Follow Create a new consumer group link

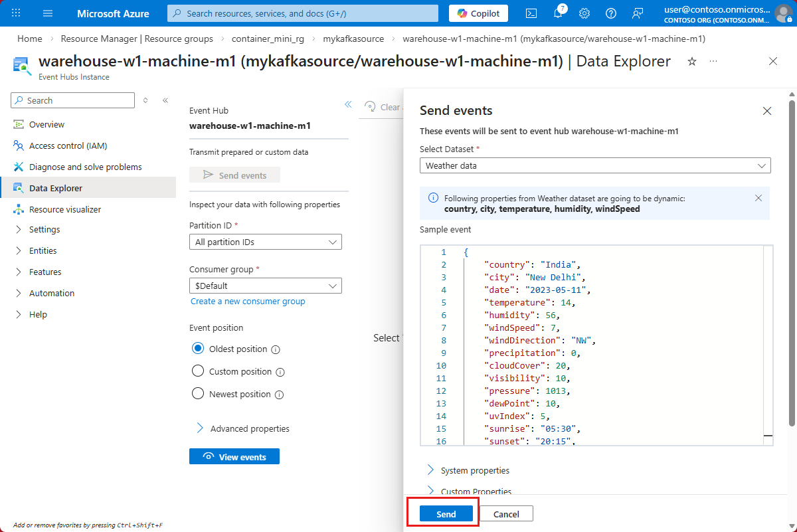pyautogui.click(x=248, y=302)
